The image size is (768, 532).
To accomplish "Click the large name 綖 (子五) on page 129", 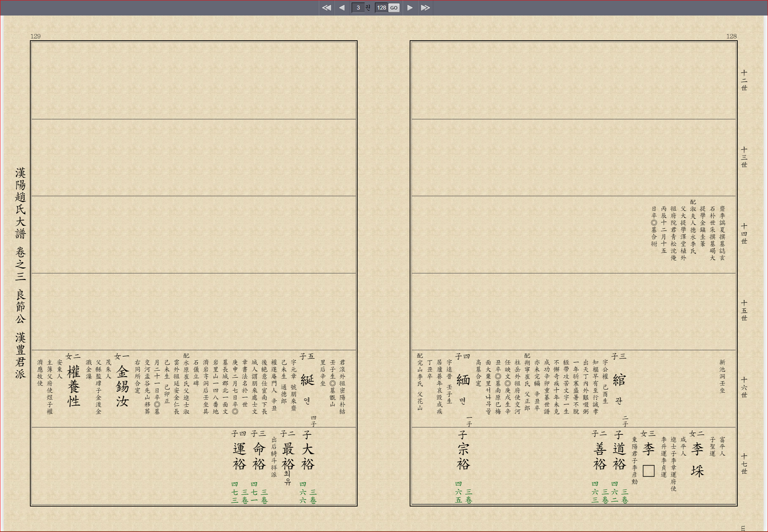I will [307, 380].
